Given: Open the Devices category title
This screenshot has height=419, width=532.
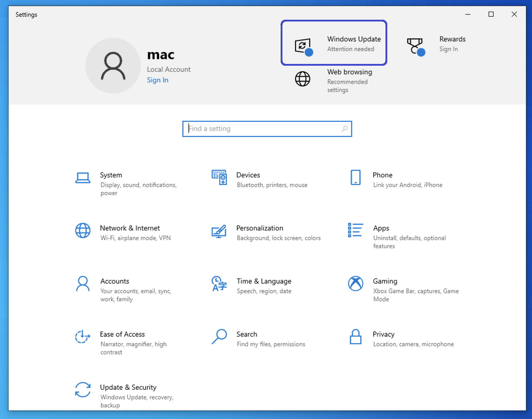Looking at the screenshot, I should pos(248,175).
